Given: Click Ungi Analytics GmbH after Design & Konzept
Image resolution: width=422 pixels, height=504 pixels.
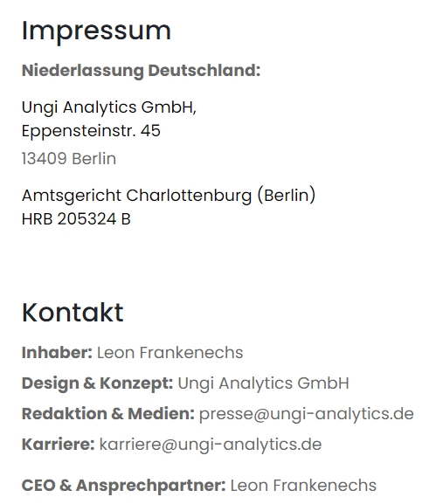Looking at the screenshot, I should (x=263, y=383).
